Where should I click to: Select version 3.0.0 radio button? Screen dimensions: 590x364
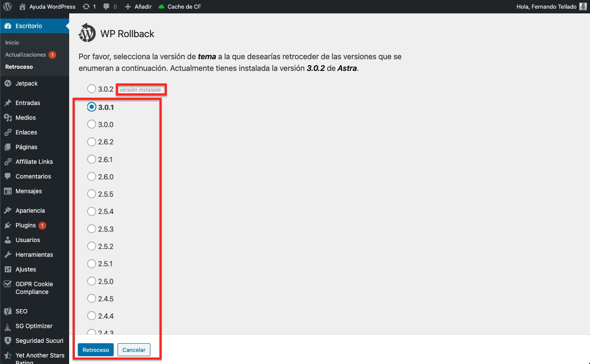(92, 125)
